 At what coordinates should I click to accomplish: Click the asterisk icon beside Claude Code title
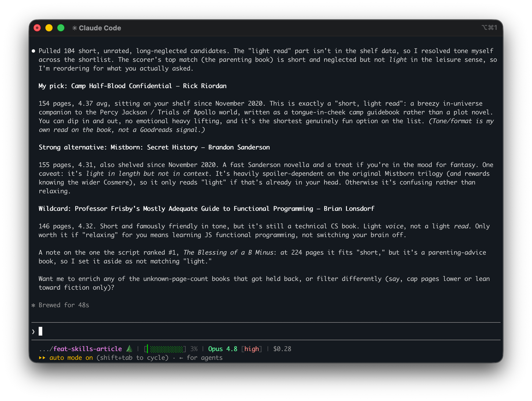[75, 28]
